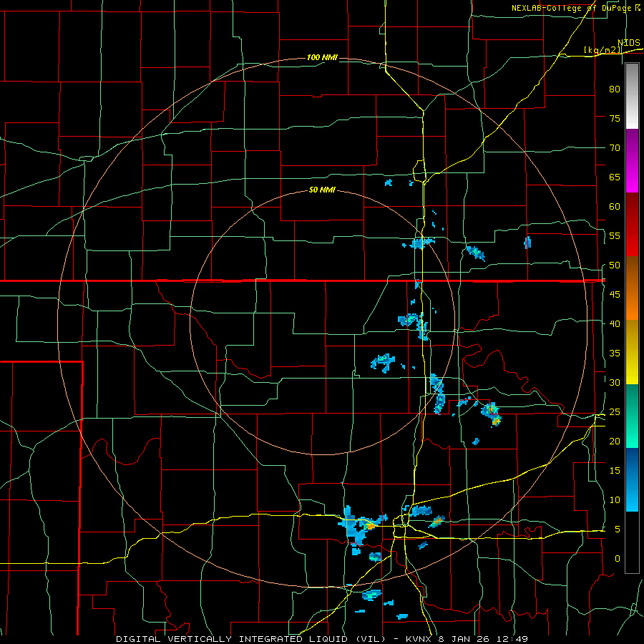
Task: Choose the 15 scale value
Action: 615,470
